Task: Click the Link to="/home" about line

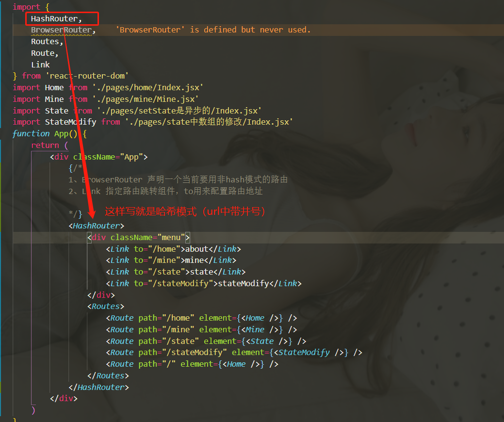Action: 173,249
